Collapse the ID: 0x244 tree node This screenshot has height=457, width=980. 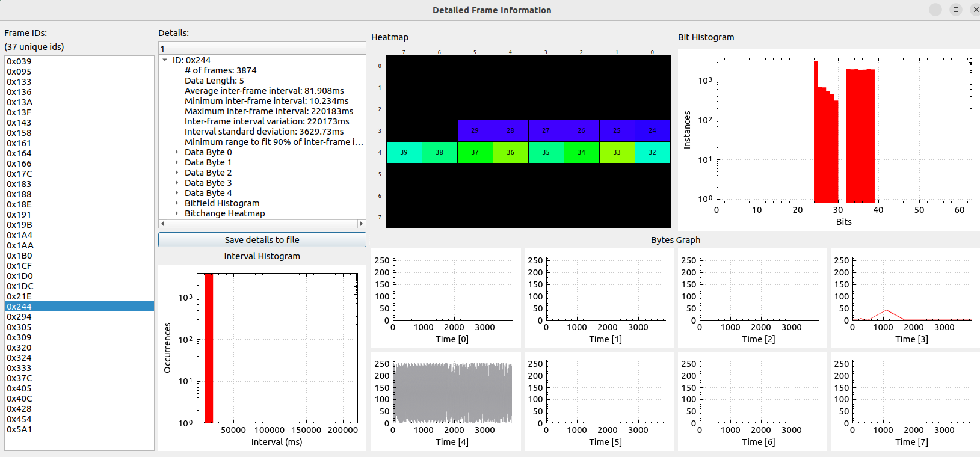[x=165, y=60]
